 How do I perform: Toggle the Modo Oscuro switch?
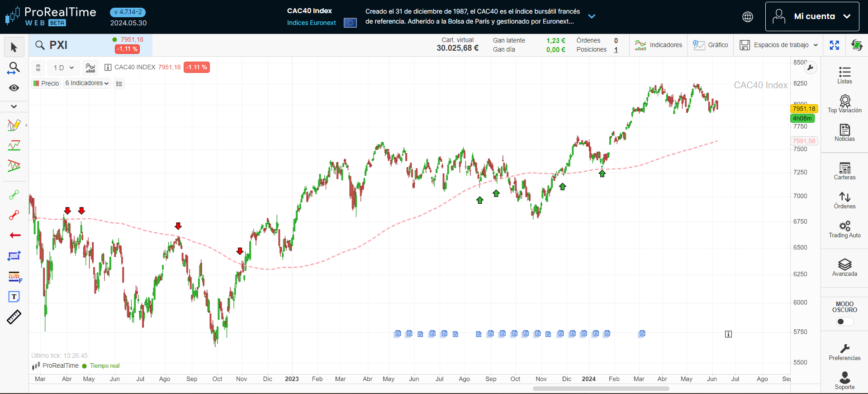pos(844,322)
